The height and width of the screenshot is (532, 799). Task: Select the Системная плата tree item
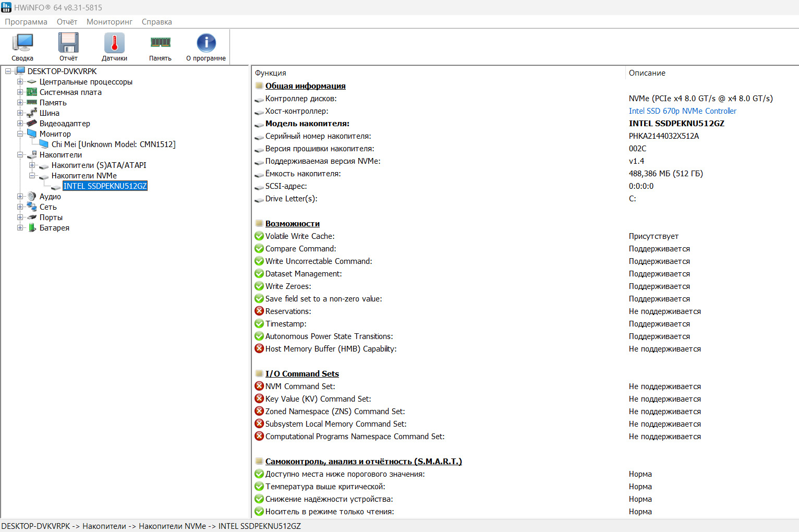tap(70, 92)
